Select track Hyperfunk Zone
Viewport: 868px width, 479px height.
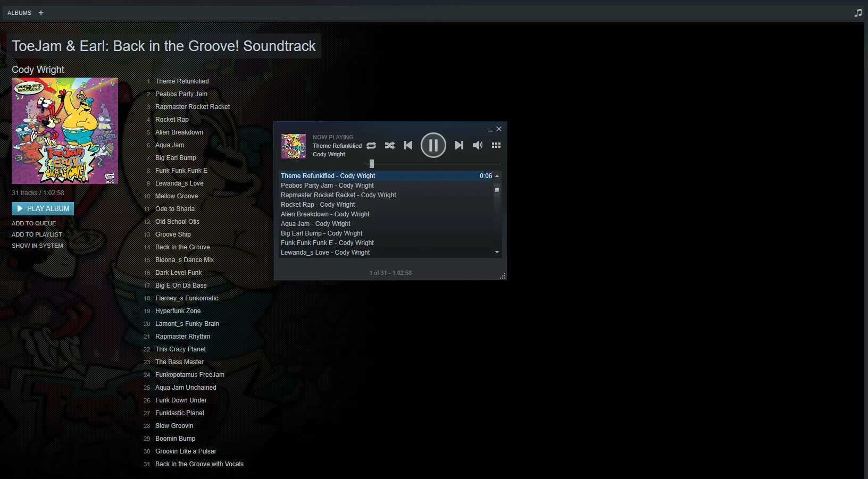[x=178, y=311]
